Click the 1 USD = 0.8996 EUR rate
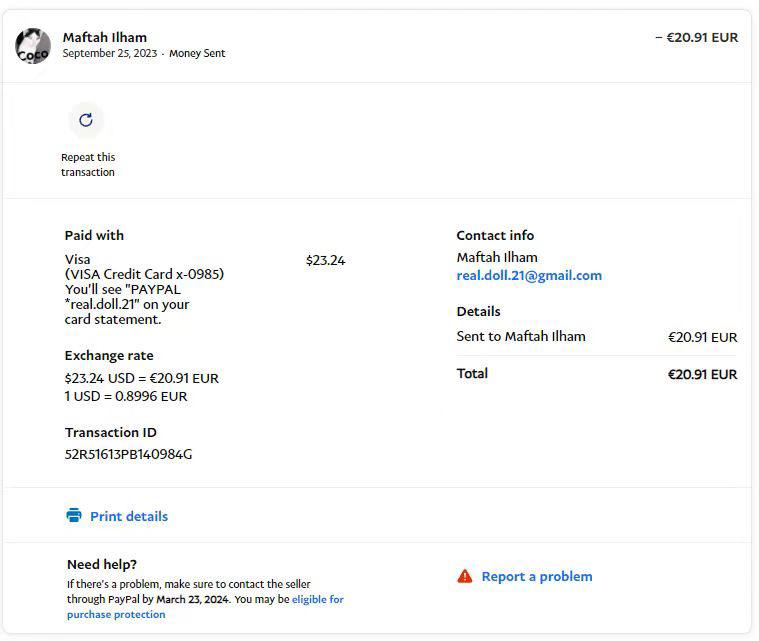This screenshot has width=759, height=641. tap(126, 396)
